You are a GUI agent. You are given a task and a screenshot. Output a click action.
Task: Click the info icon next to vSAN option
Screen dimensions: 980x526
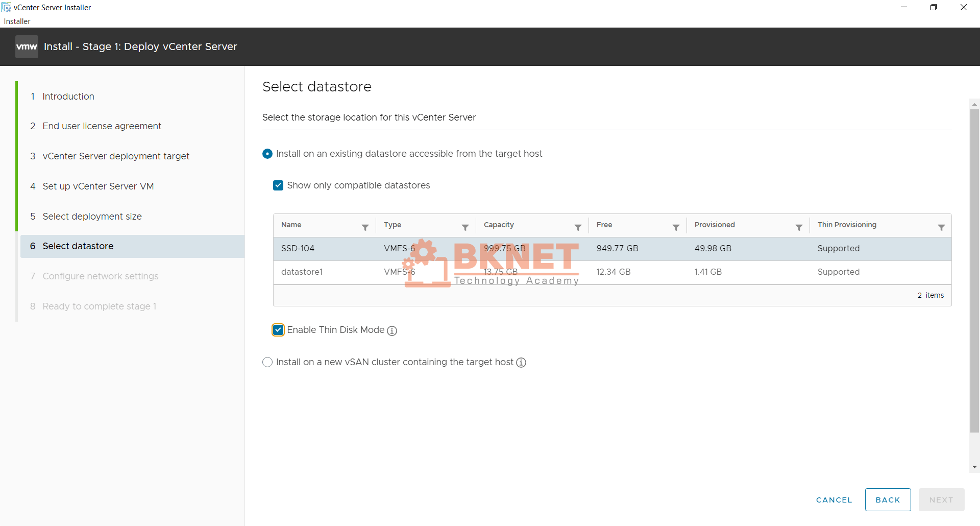click(x=521, y=363)
